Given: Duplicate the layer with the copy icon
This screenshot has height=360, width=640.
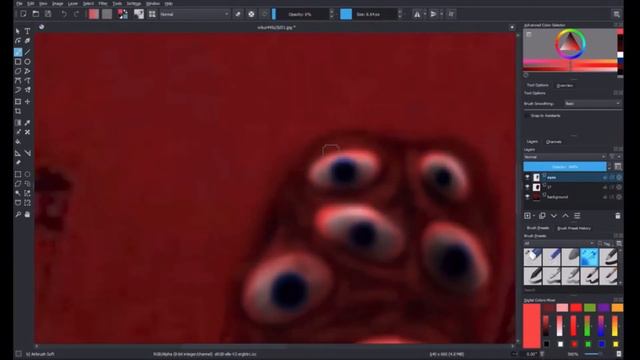Looking at the screenshot, I should pos(542,216).
